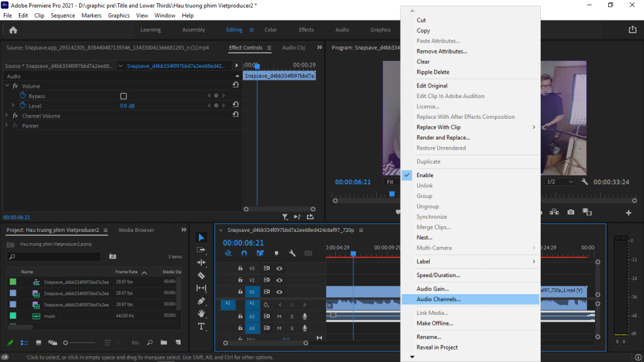Select the Type tool
644x362 pixels.
click(201, 327)
